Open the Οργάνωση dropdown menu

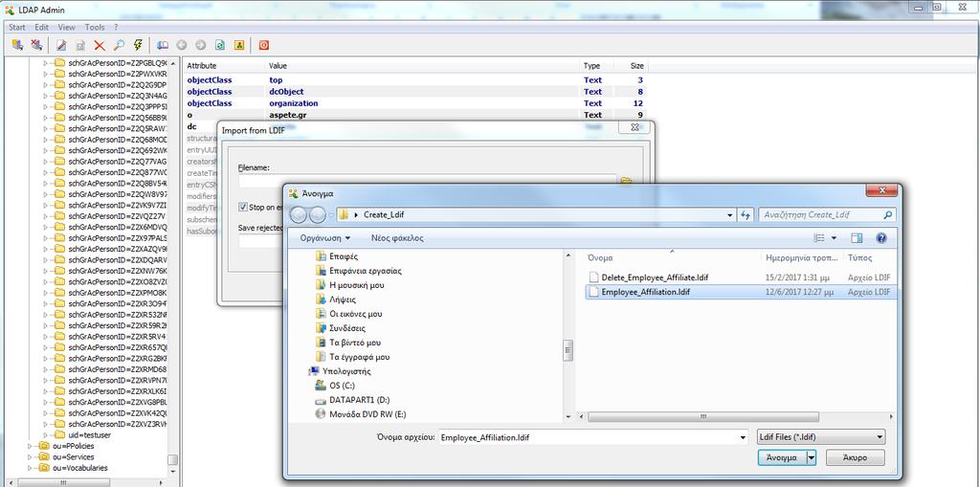point(325,238)
